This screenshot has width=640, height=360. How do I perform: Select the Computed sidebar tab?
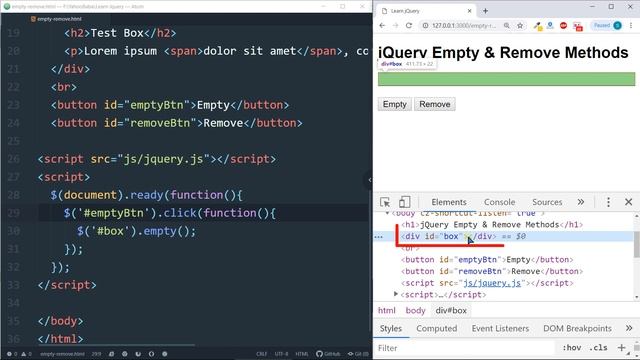[x=437, y=328]
